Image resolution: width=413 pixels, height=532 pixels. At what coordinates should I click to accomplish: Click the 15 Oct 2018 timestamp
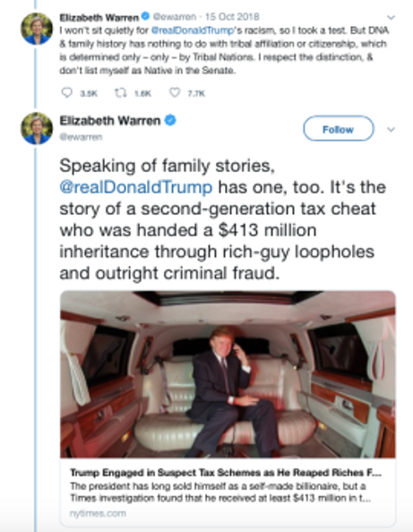(232, 17)
